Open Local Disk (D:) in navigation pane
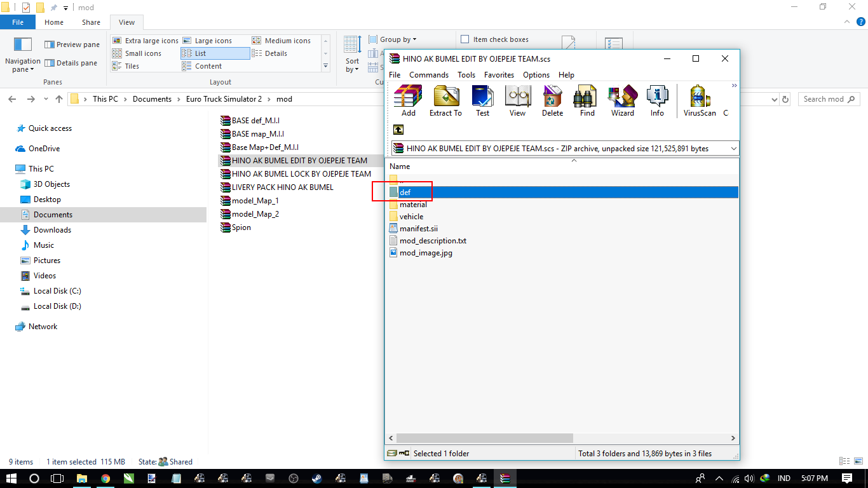Viewport: 868px width, 488px height. coord(57,306)
